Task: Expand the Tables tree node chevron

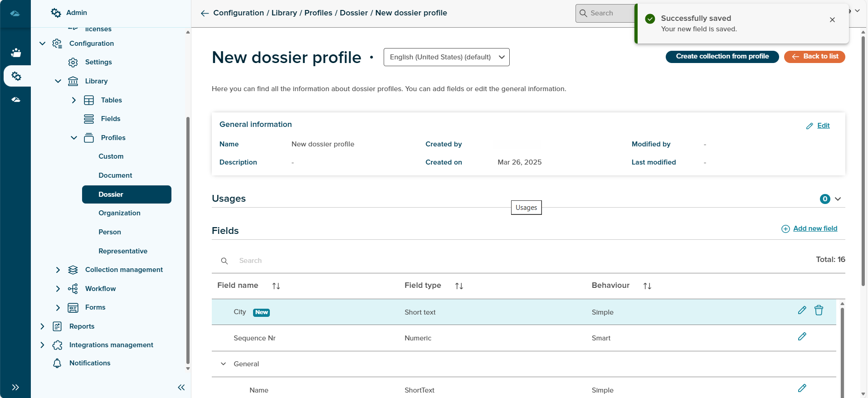Action: click(74, 100)
